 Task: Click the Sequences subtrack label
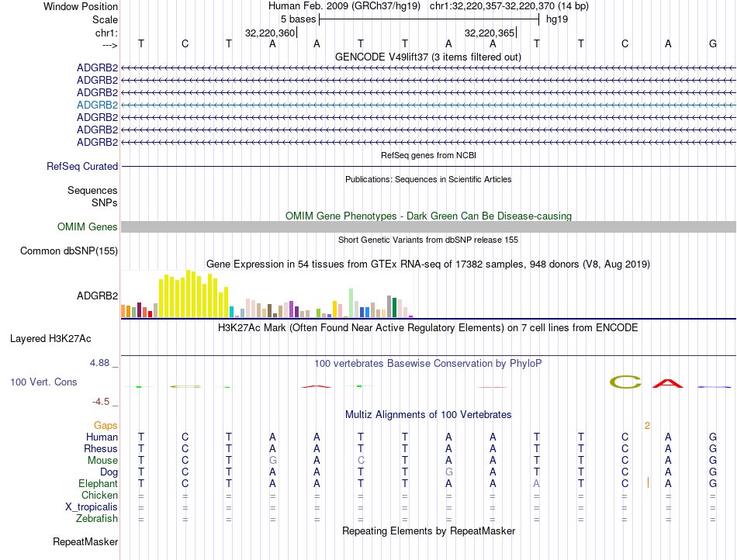pyautogui.click(x=92, y=190)
